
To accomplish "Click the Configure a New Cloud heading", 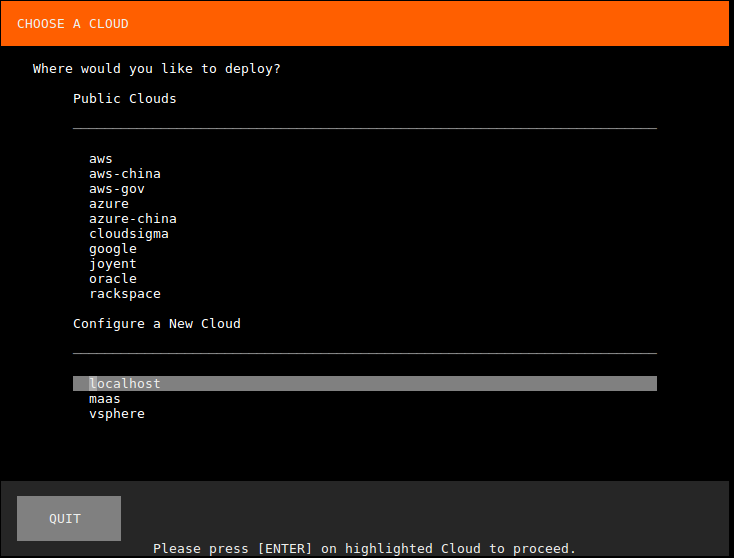I will pos(157,324).
